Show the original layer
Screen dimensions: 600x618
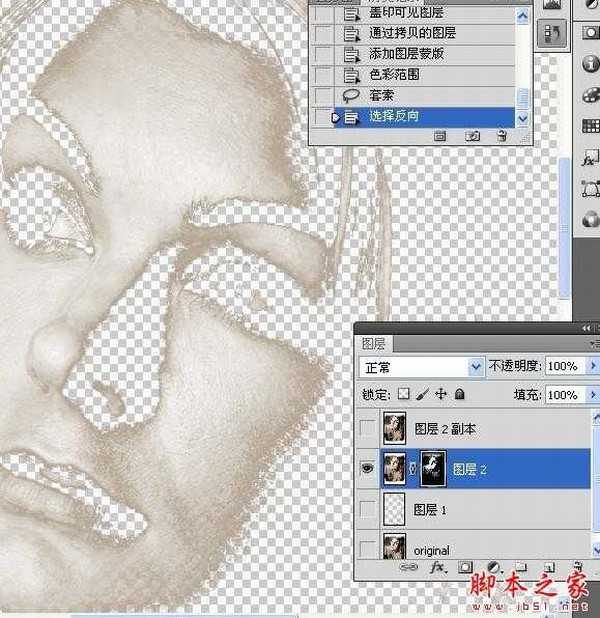tap(367, 549)
